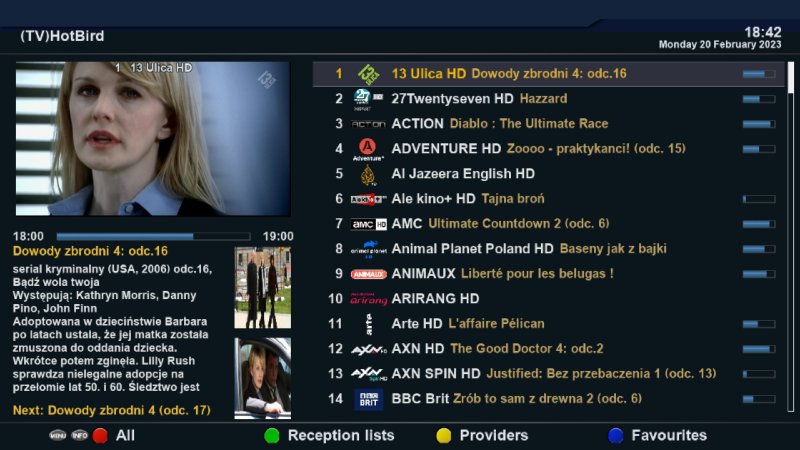The image size is (800, 450).
Task: Select the AXN HD channel name
Action: click(417, 349)
